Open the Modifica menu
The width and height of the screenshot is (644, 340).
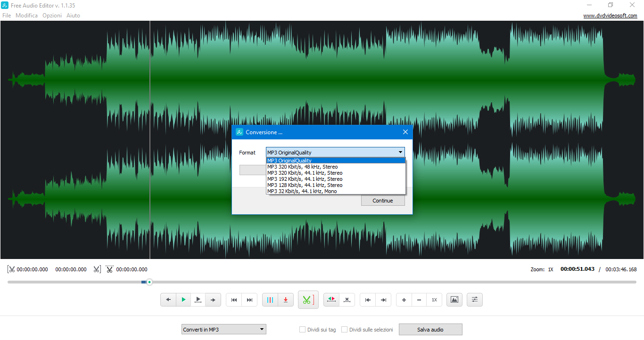pos(26,15)
